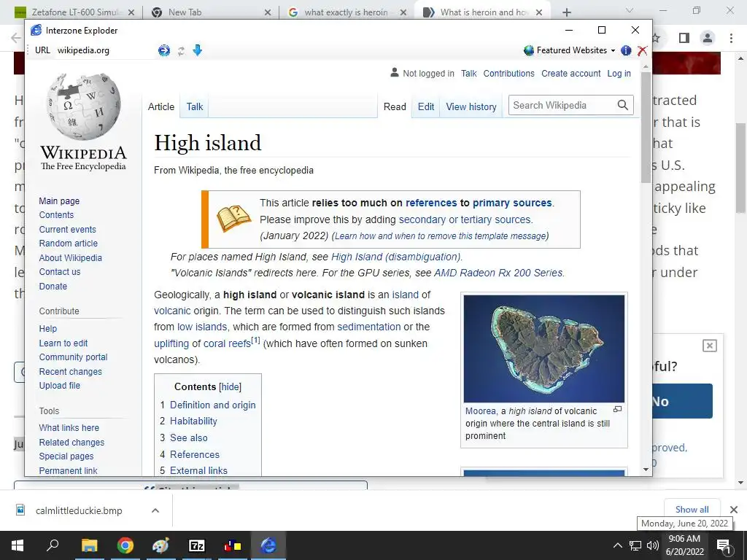Click the blue info icon in Exploder toolbar
This screenshot has width=747, height=560.
[x=626, y=50]
